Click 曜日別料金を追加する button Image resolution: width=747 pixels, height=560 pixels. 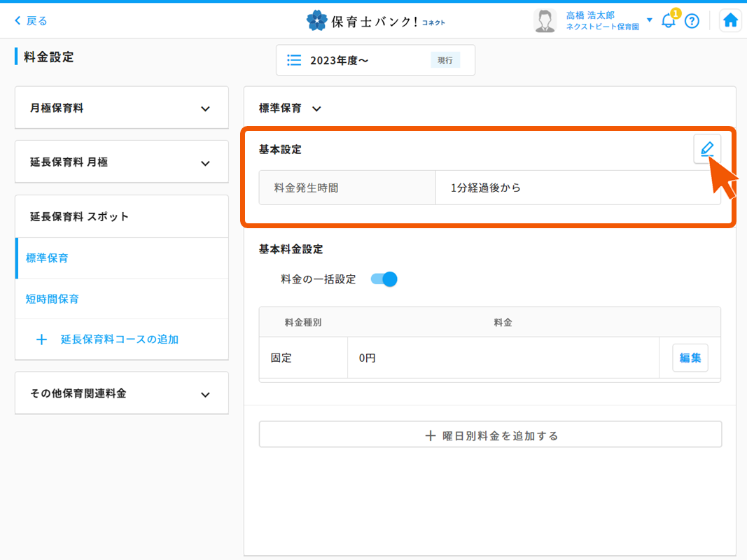pyautogui.click(x=490, y=435)
